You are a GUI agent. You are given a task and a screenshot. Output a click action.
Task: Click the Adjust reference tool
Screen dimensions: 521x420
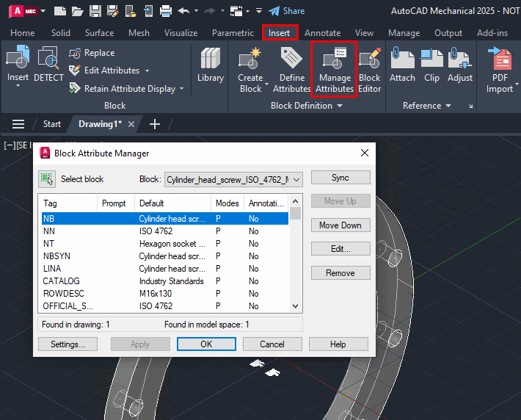[460, 64]
